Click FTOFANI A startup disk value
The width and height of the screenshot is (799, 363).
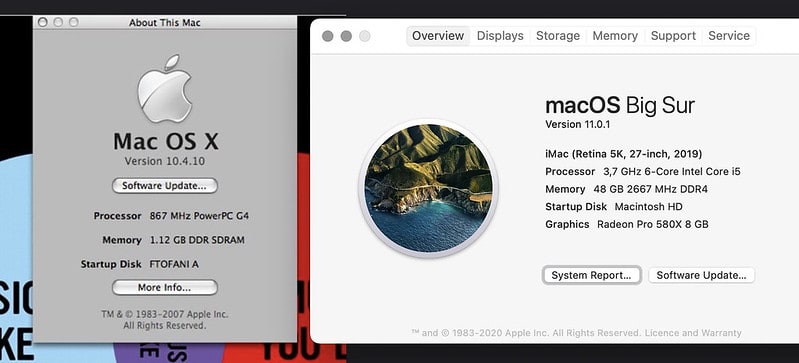(x=174, y=264)
